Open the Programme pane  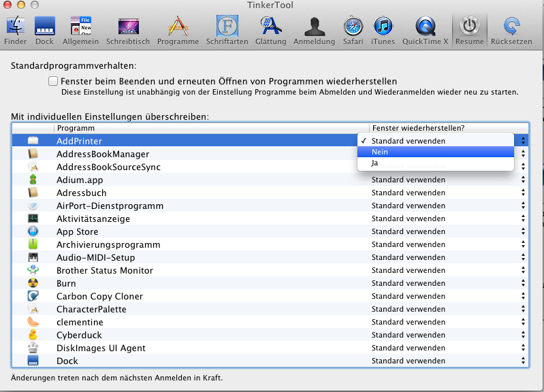tap(178, 31)
